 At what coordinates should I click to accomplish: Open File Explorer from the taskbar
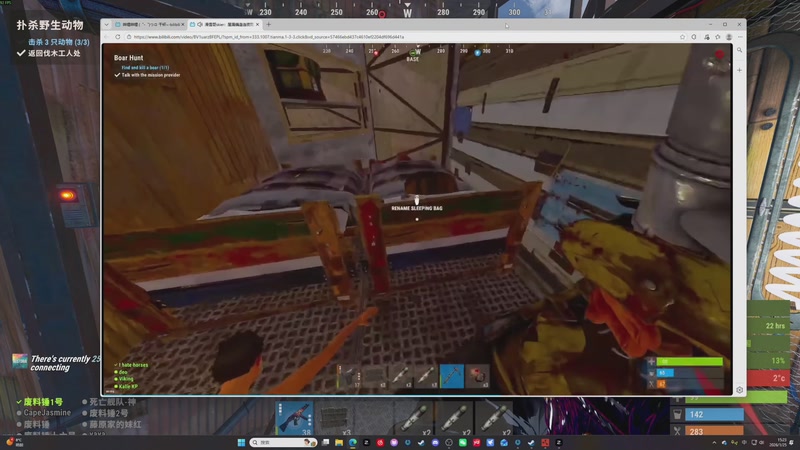339,442
